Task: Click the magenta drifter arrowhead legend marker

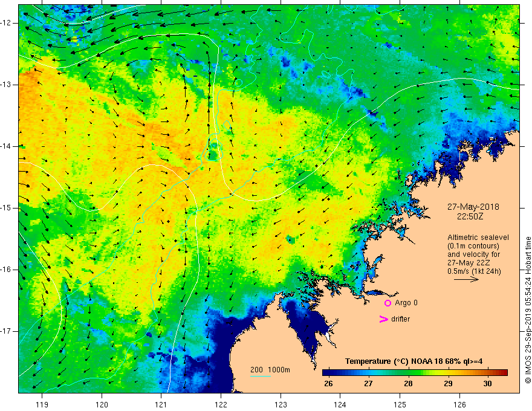Action: coord(384,319)
